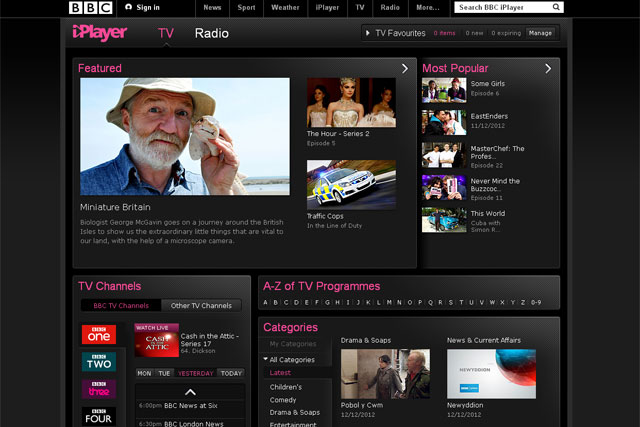The width and height of the screenshot is (640, 427).
Task: Open the Miniature Britain featured image
Action: (x=185, y=137)
